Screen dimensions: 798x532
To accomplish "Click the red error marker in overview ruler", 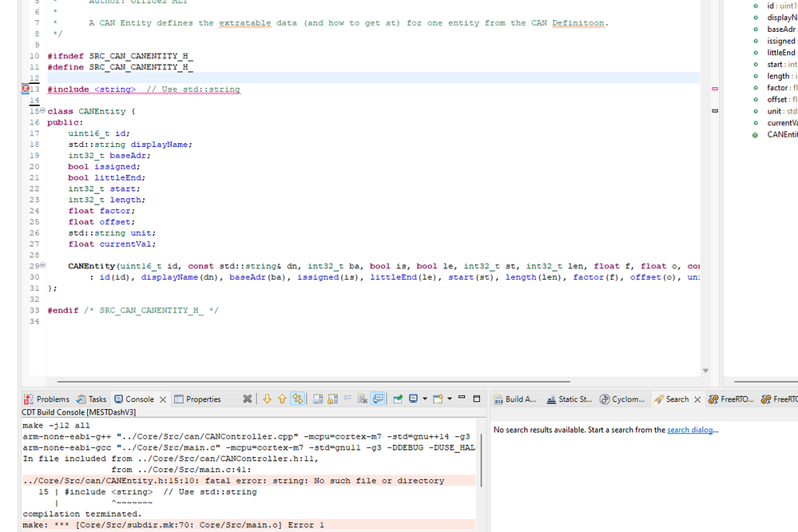I will pyautogui.click(x=714, y=89).
